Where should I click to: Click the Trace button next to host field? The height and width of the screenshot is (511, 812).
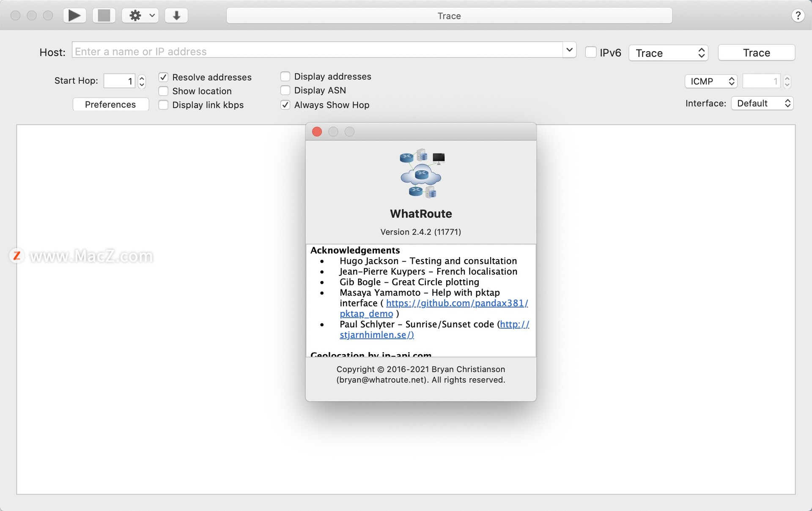(x=756, y=53)
